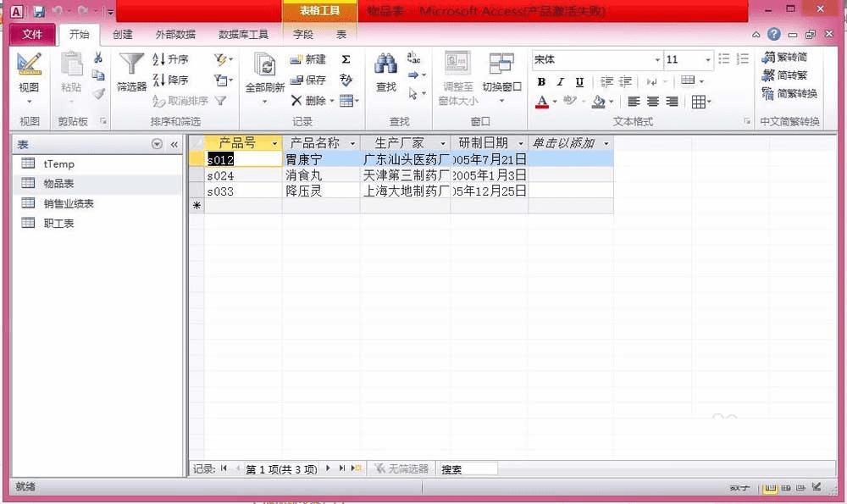The width and height of the screenshot is (847, 504).
Task: Click the Spelling check icon
Action: [x=346, y=80]
